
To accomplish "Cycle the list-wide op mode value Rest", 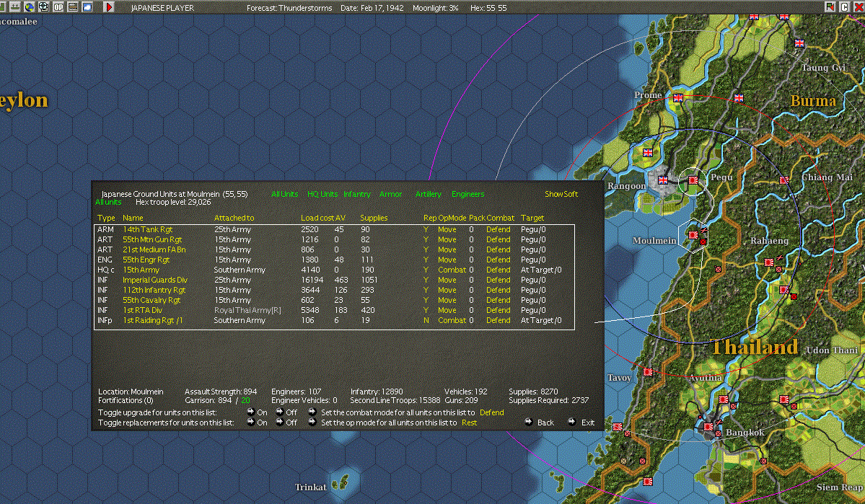I will [470, 423].
